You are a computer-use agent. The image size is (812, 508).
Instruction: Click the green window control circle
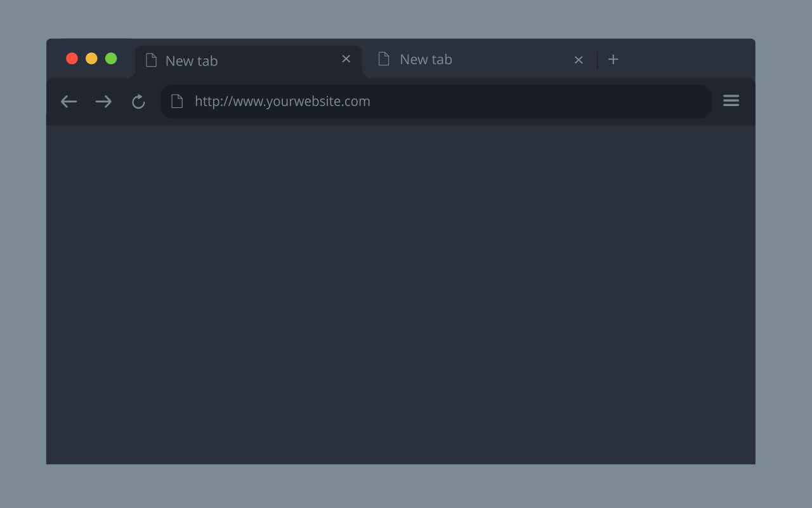111,58
